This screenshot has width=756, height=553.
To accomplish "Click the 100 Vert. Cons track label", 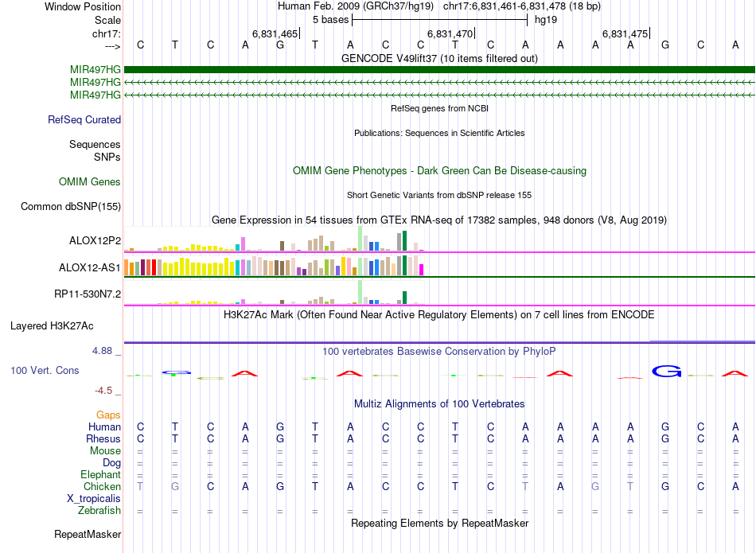I will (x=45, y=370).
